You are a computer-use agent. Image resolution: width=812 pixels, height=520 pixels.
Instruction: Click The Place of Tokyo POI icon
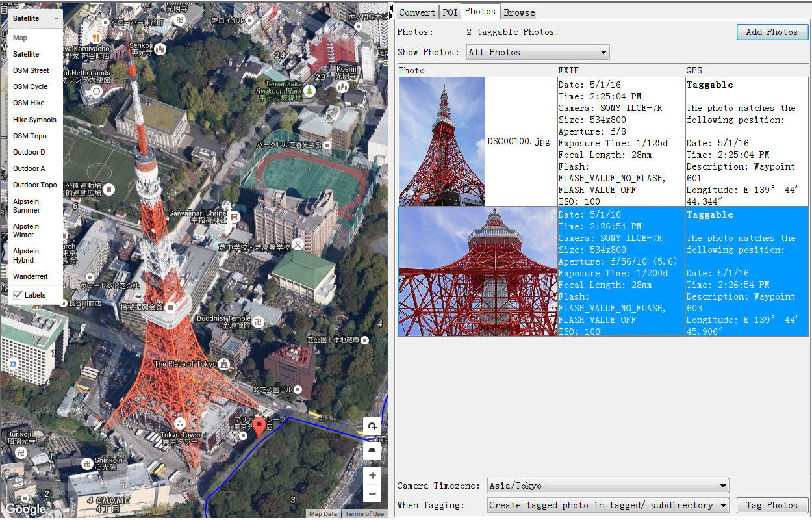[x=224, y=364]
